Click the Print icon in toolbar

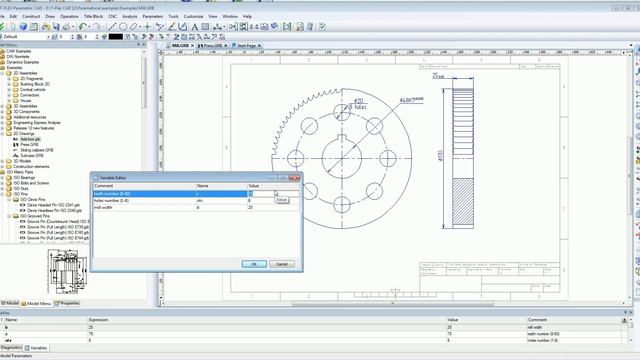click(x=66, y=27)
